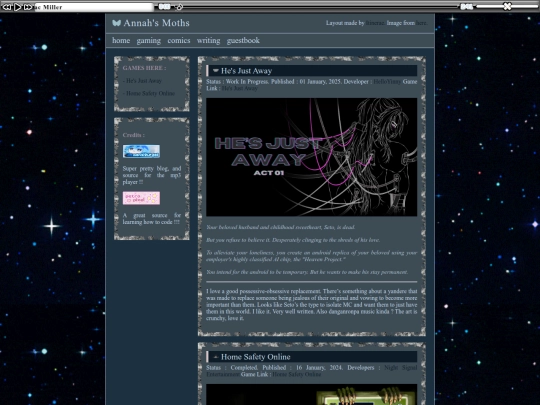Play the song in the music player
The height and width of the screenshot is (405, 540).
(x=18, y=7)
